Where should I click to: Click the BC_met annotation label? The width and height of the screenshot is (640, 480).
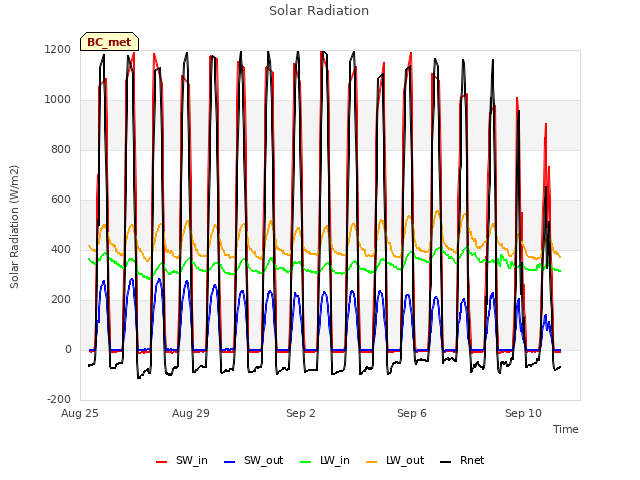(x=109, y=42)
